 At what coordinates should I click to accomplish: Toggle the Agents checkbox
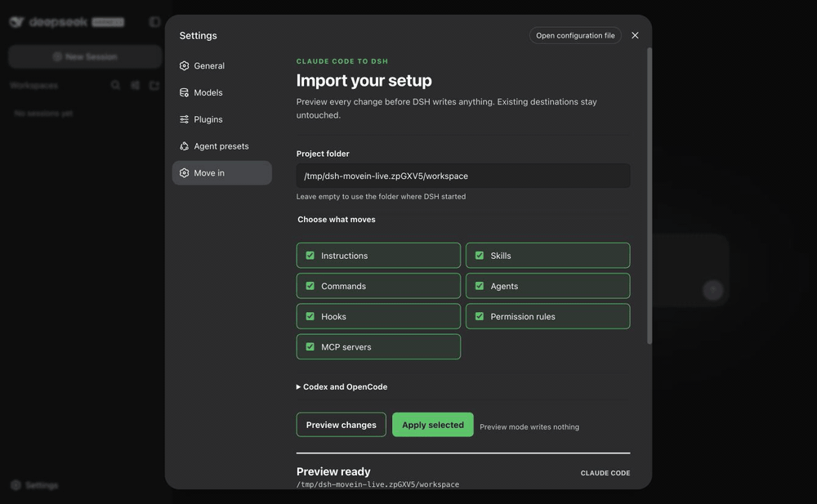480,286
